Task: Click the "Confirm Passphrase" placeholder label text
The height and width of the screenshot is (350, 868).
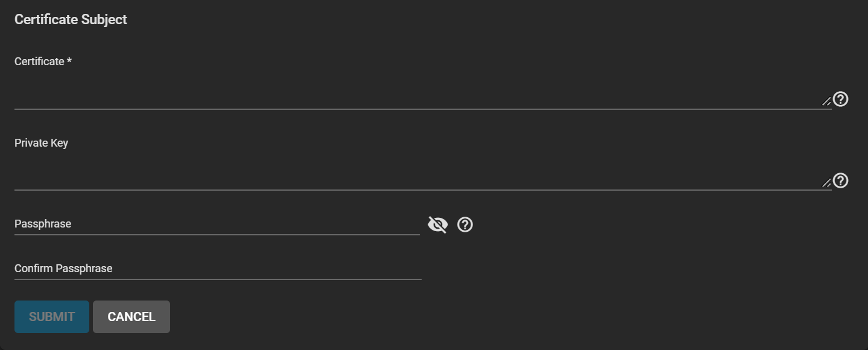Action: 63,269
